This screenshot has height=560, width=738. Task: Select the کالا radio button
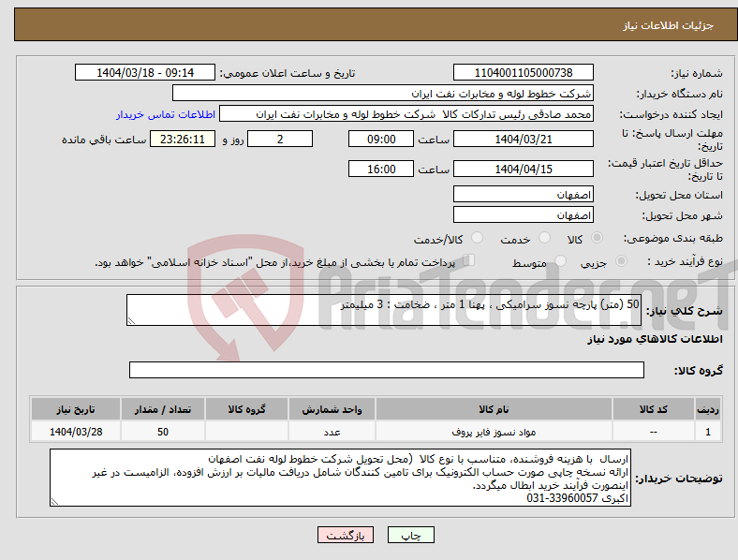pos(597,238)
